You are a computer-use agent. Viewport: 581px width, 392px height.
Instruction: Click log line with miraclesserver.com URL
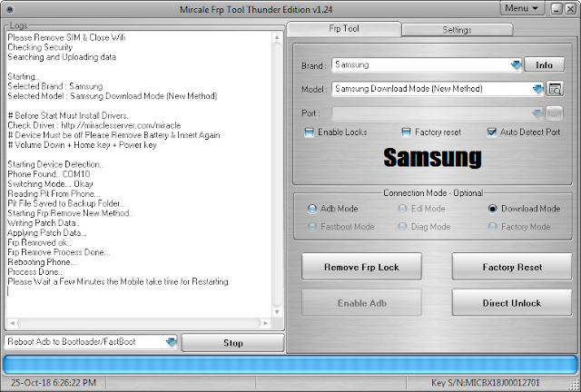coord(94,125)
